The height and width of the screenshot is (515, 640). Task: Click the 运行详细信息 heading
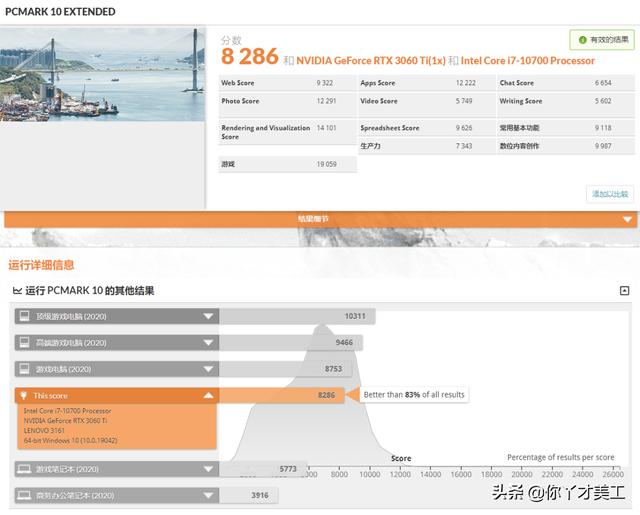(x=41, y=265)
